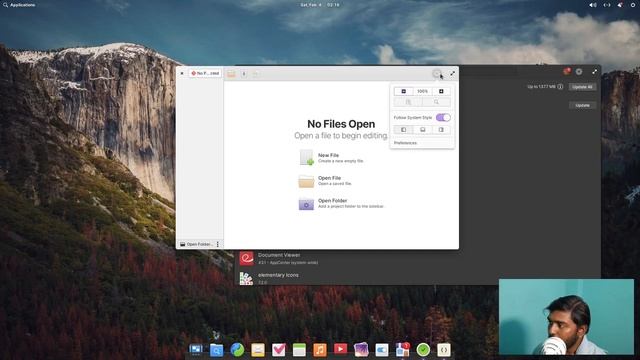
Task: Open the sound volume indicator in the panel
Action: pyautogui.click(x=593, y=5)
